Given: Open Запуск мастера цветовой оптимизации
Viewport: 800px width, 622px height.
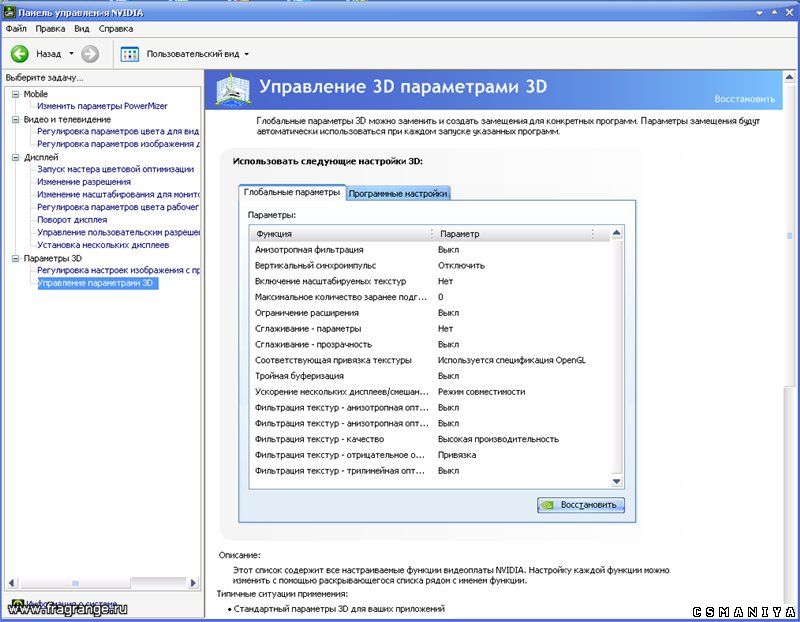Looking at the screenshot, I should [115, 169].
